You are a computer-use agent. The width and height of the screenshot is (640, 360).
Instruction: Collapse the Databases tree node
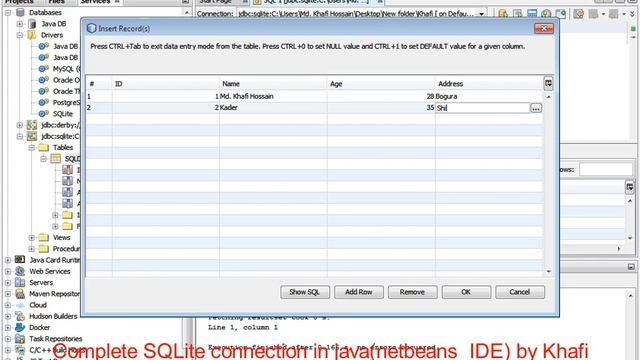[x=8, y=13]
